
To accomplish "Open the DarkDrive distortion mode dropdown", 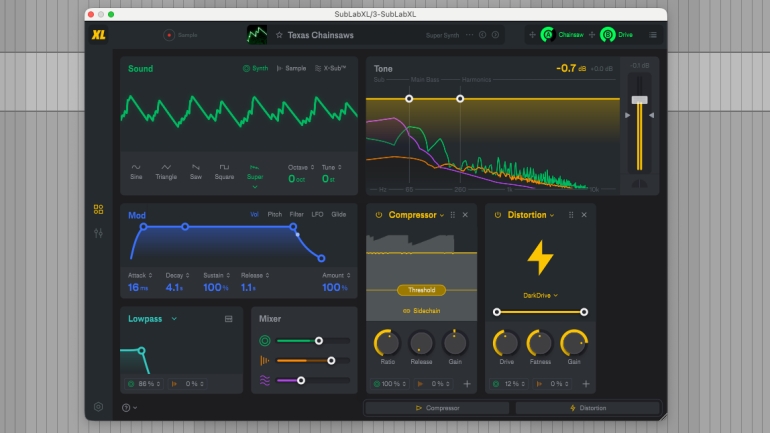I will pyautogui.click(x=540, y=296).
